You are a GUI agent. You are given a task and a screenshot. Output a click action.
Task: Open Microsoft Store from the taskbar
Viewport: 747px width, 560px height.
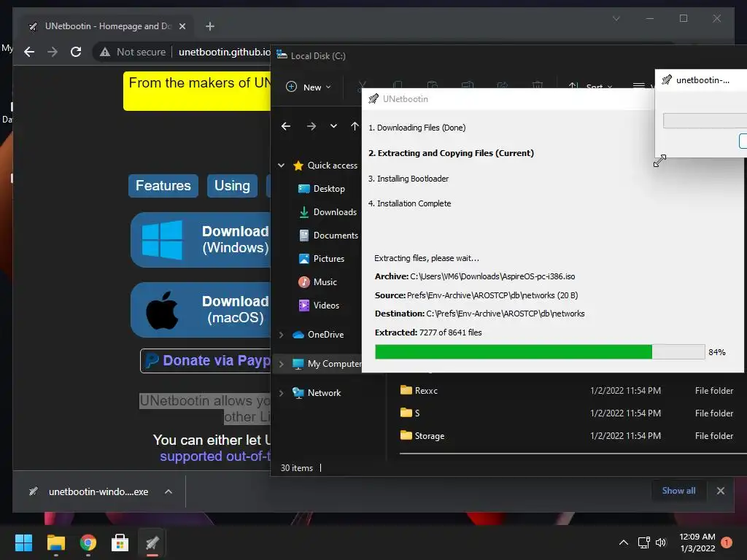pyautogui.click(x=120, y=542)
